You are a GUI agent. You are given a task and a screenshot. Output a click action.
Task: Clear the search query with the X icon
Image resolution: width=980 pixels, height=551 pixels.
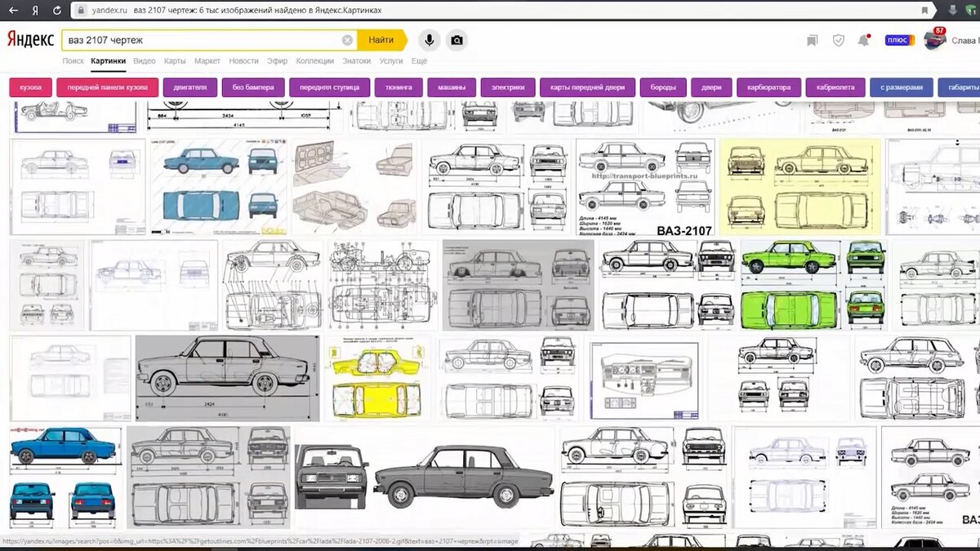point(347,40)
